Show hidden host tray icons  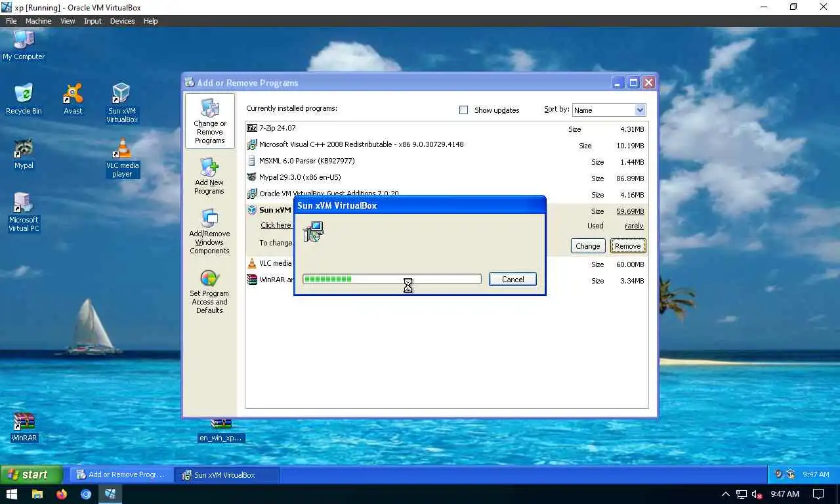coord(725,494)
